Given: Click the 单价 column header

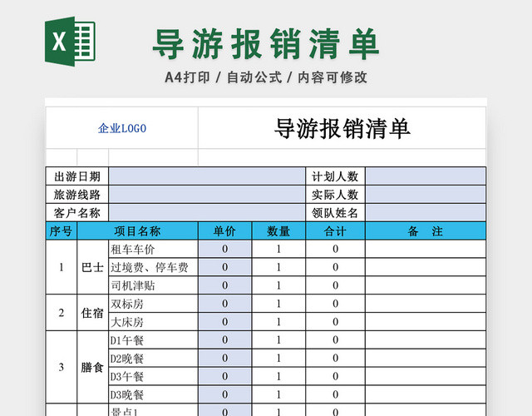Looking at the screenshot, I should click(x=225, y=231).
